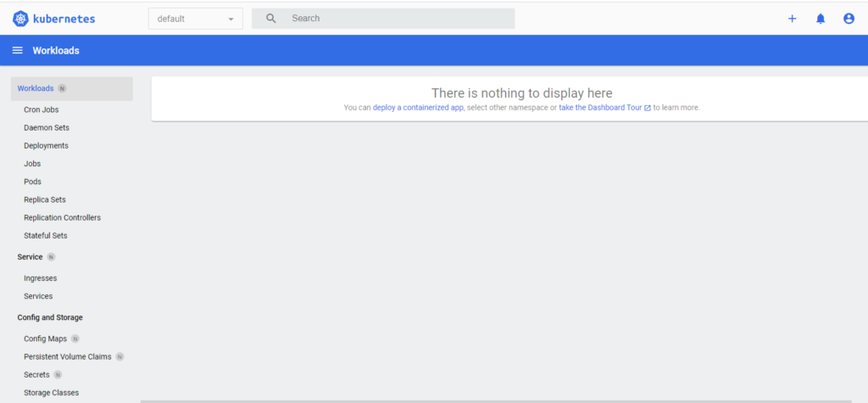Click the Kubernetes logo icon
The width and height of the screenshot is (868, 403).
coord(20,19)
